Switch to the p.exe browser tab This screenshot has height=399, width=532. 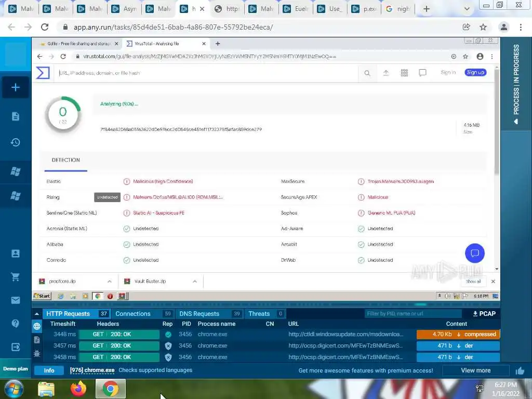click(x=365, y=9)
